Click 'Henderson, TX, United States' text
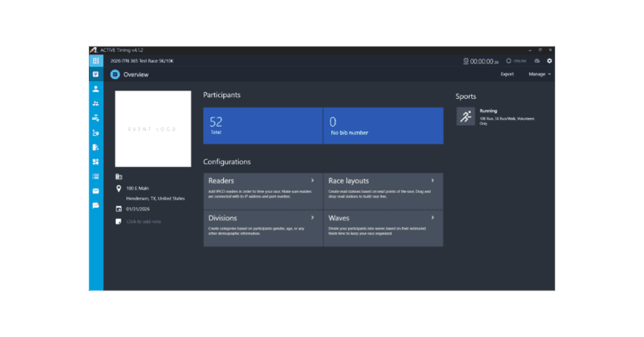 (155, 198)
